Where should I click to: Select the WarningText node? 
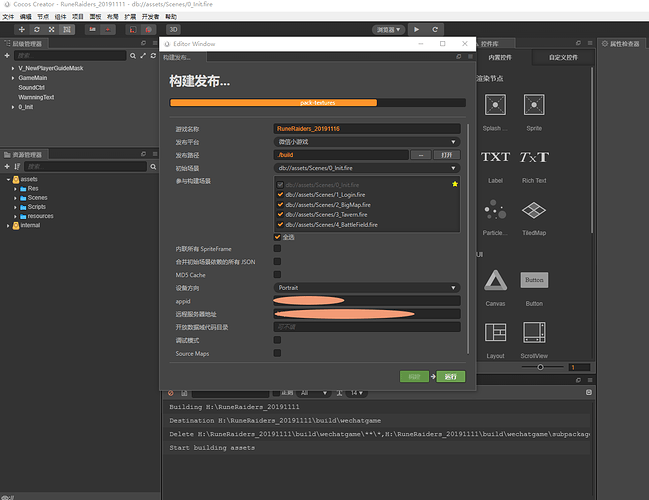tap(36, 97)
